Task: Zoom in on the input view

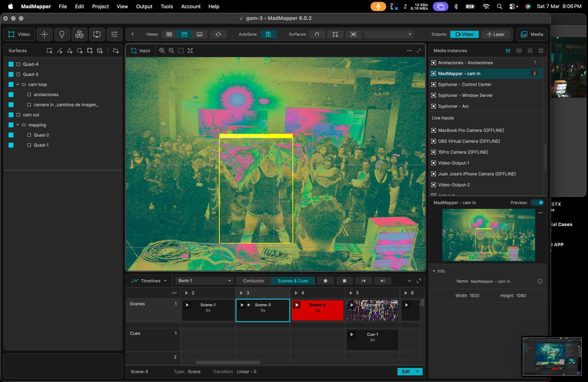Action: coord(162,51)
